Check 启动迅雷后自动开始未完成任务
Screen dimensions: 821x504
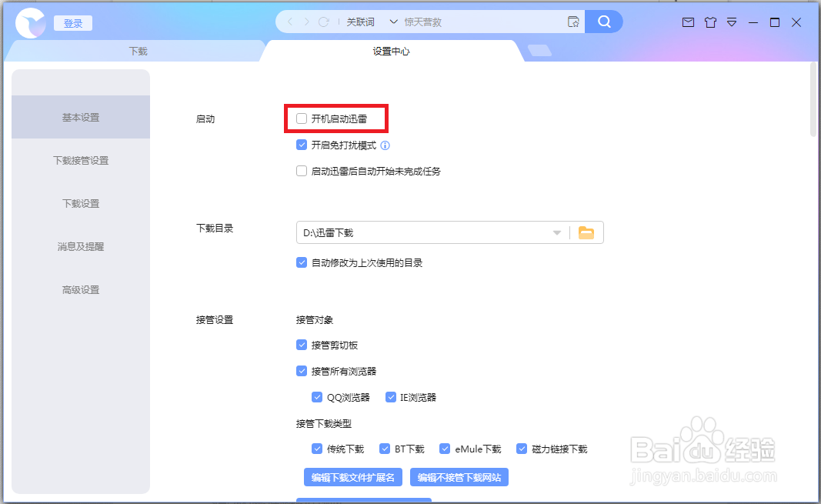pos(302,171)
